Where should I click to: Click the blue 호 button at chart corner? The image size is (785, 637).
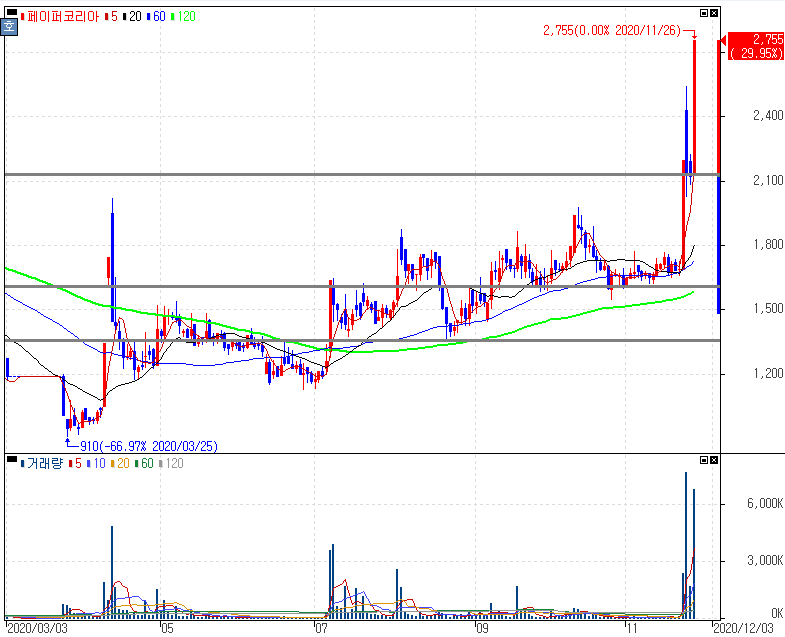pyautogui.click(x=10, y=27)
